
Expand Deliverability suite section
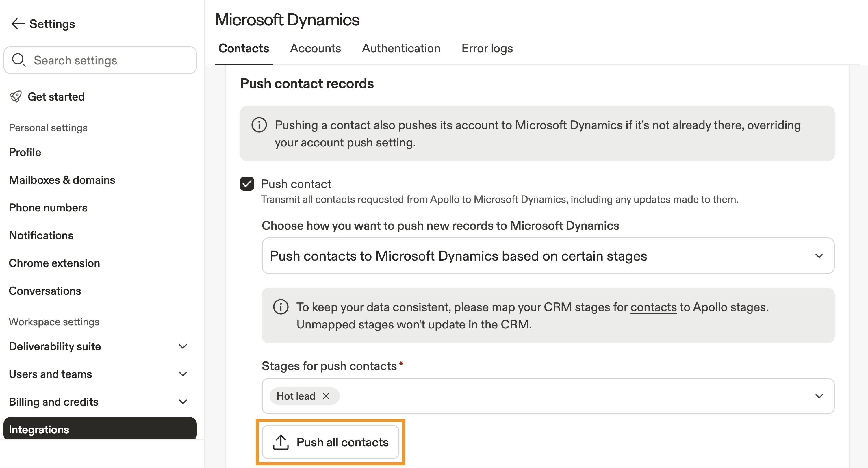(183, 346)
